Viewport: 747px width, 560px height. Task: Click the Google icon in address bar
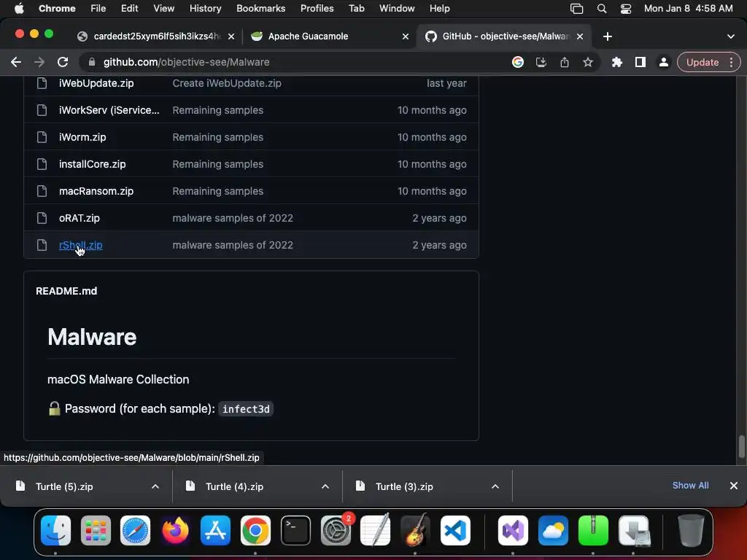click(x=518, y=63)
